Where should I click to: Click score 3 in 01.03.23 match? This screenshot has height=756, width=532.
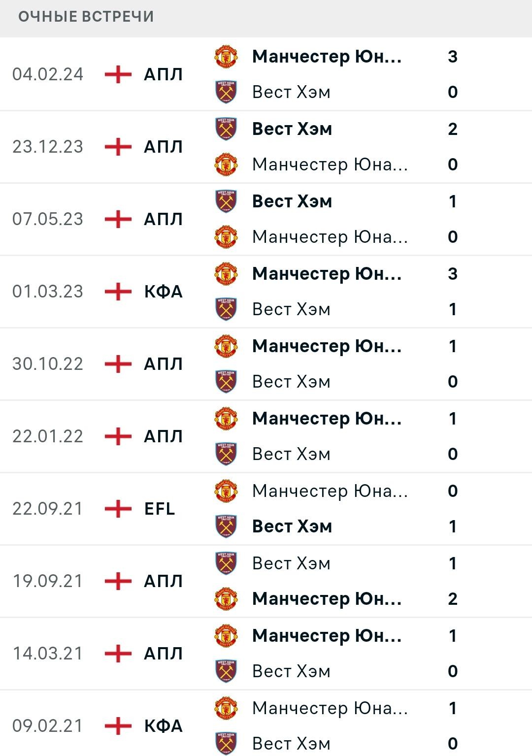(453, 274)
